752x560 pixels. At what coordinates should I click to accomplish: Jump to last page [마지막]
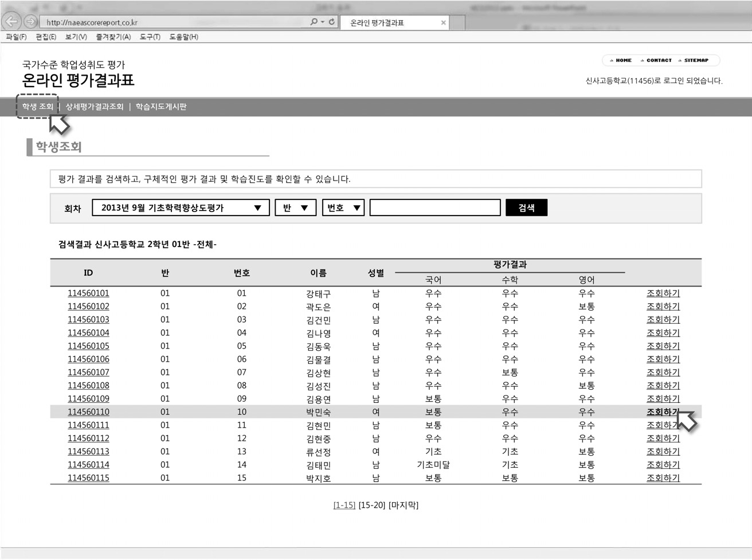404,505
